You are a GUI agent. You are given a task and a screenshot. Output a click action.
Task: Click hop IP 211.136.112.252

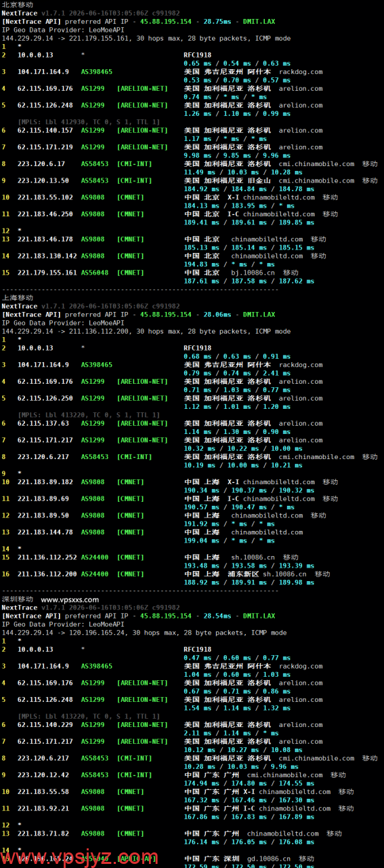tap(47, 557)
